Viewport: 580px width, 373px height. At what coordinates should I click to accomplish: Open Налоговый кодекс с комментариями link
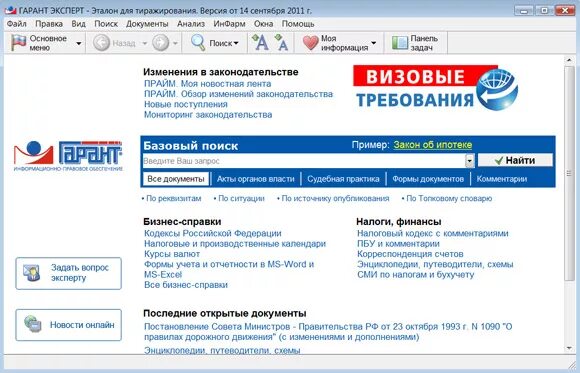[x=433, y=233]
